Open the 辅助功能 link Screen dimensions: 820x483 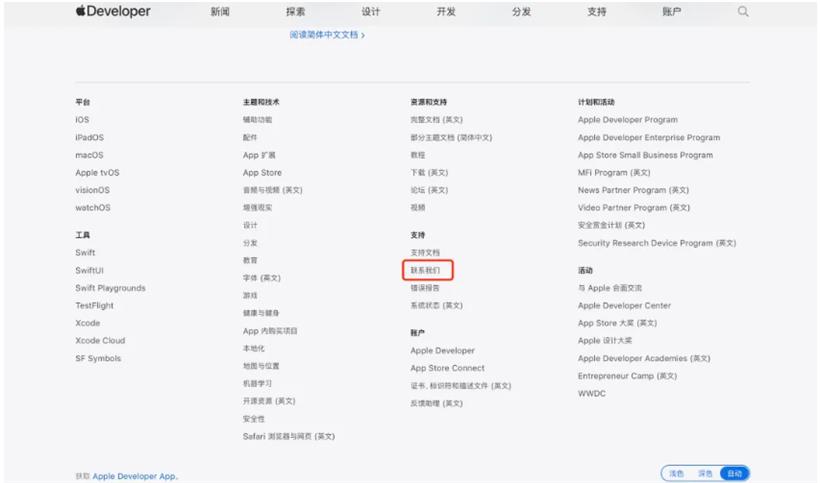257,120
